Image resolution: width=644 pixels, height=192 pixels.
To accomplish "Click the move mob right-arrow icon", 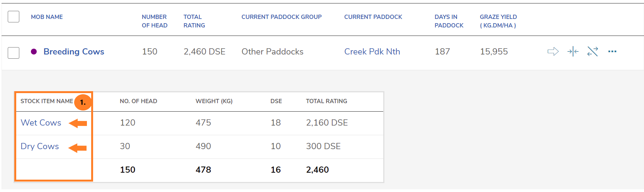I will pos(553,51).
